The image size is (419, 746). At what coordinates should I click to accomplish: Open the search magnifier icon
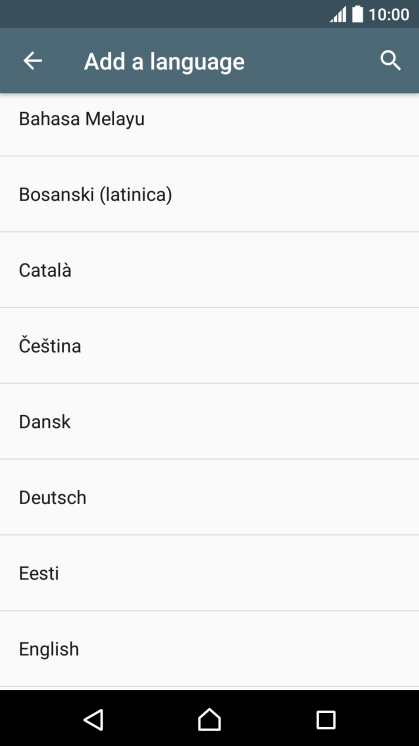tap(390, 61)
